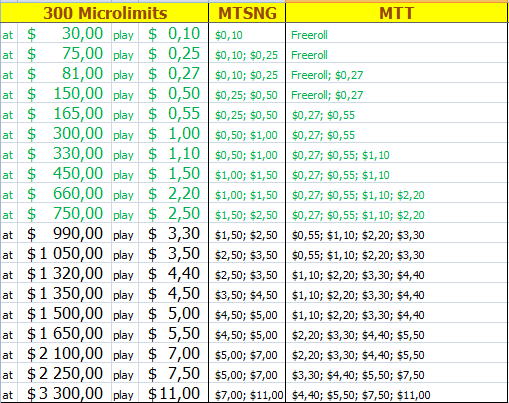Click the bankroll cell showing 1 500,00
The image size is (509, 403).
pyautogui.click(x=64, y=313)
